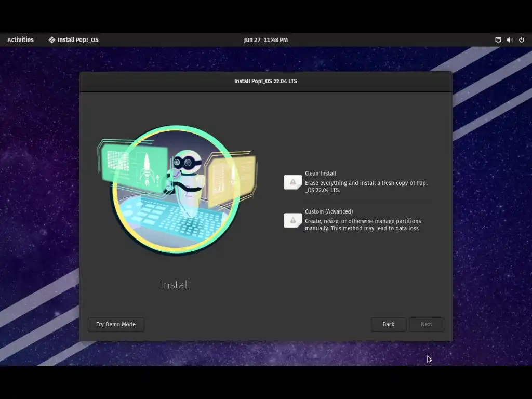
Task: Click the robot illustration image
Action: click(177, 189)
